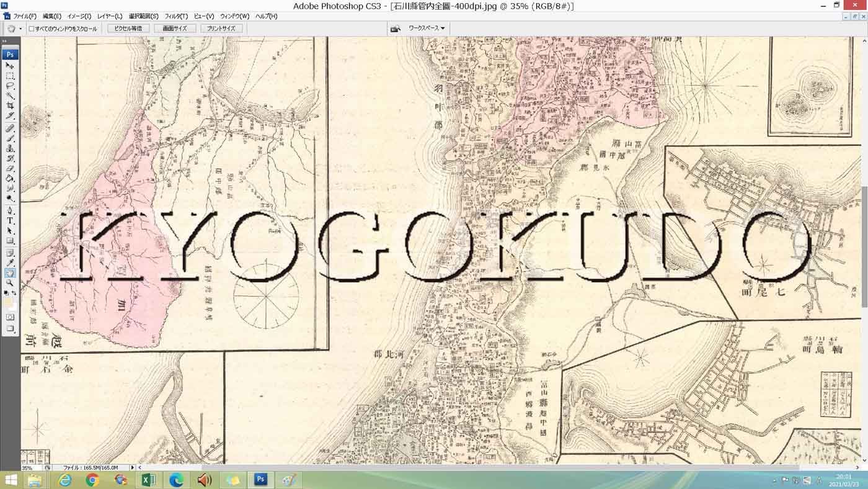The image size is (868, 489).
Task: Change the screen mode button
Action: pyautogui.click(x=10, y=329)
